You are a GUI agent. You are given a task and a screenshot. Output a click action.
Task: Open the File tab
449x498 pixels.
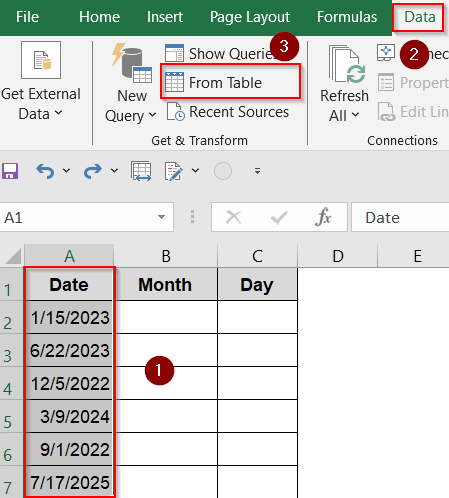(x=27, y=17)
